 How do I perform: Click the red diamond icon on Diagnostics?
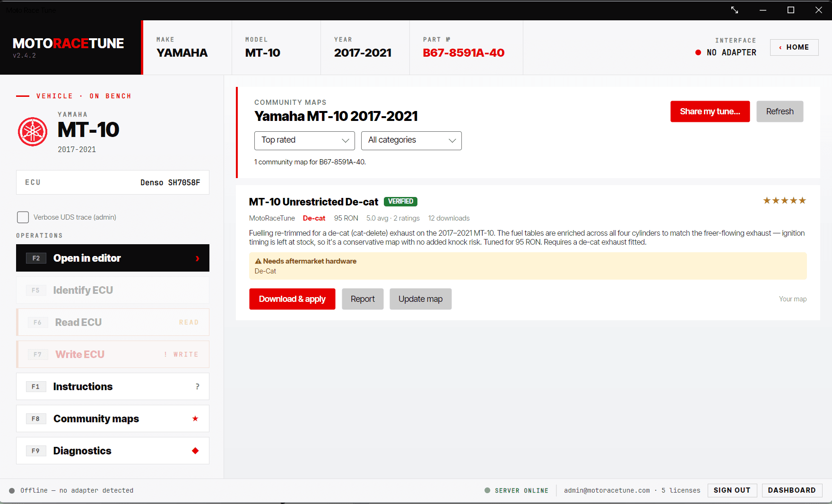[195, 451]
